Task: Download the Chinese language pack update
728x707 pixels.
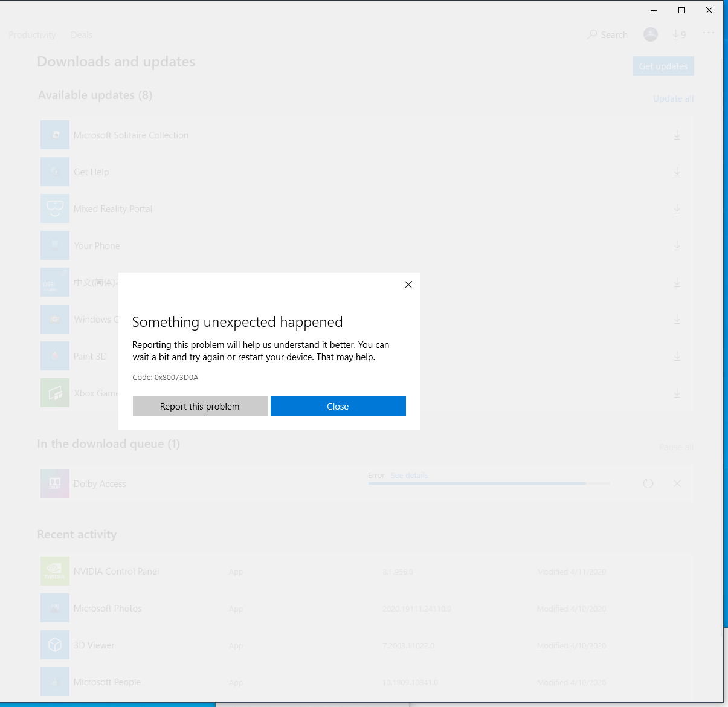Action: [677, 283]
